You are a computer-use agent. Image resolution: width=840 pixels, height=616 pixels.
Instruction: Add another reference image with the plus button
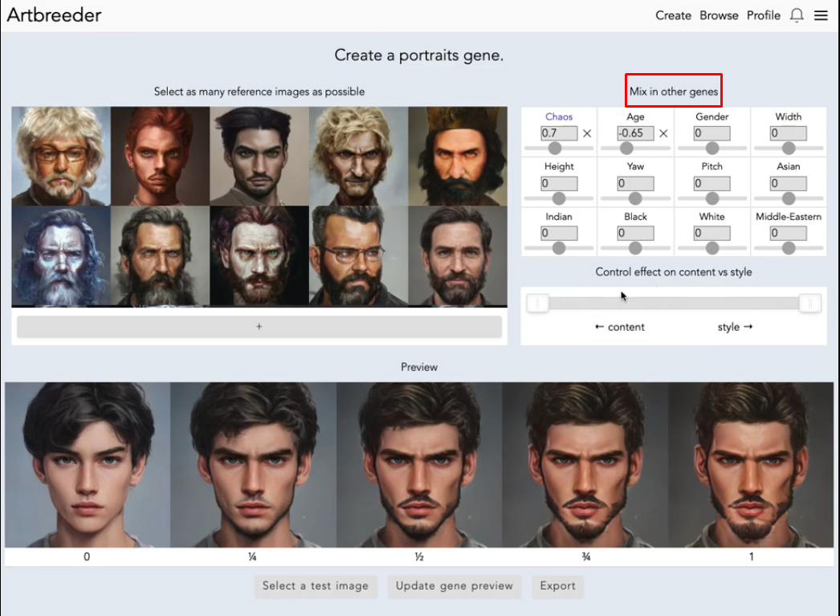click(x=259, y=327)
